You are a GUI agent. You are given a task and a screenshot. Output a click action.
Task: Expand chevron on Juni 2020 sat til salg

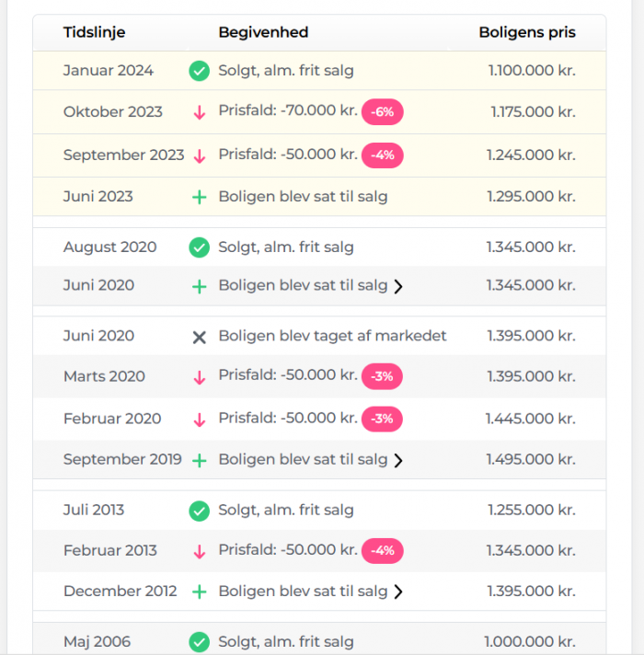[398, 287]
